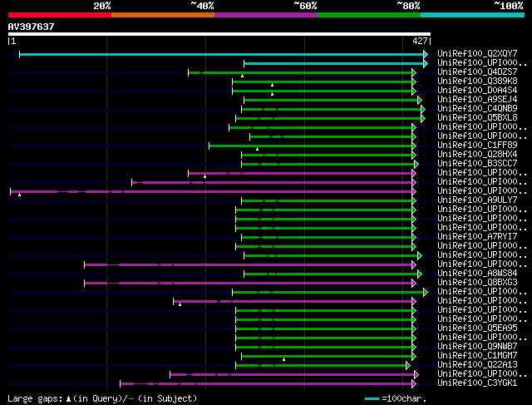This screenshot has width=532, height=405.
Task: Click the yellow gap marker under UniRef100_C1MGM7 bar
Action: [x=284, y=359]
